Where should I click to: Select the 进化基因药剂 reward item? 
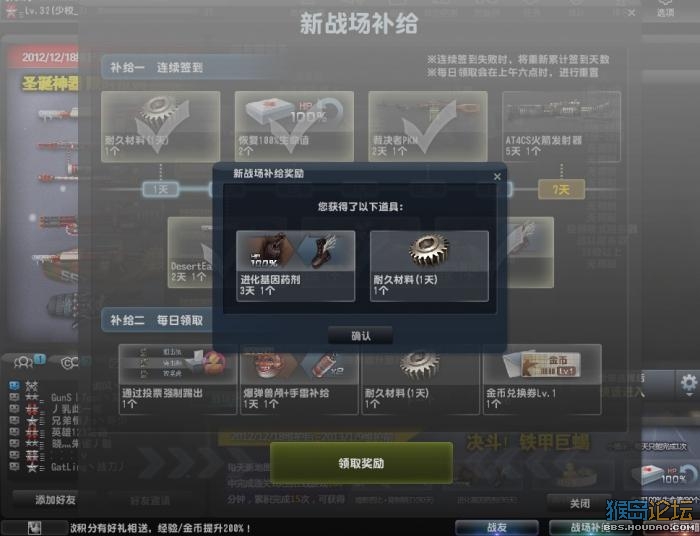(296, 266)
